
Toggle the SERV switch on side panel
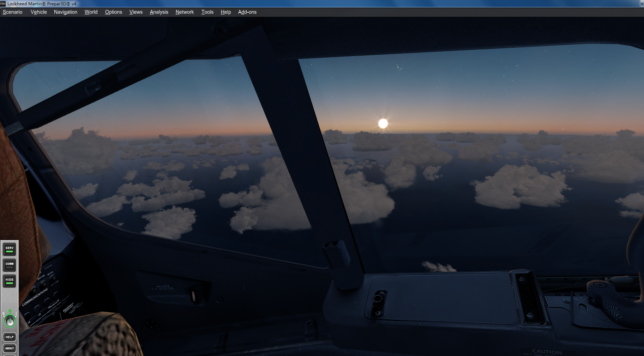tap(9, 249)
